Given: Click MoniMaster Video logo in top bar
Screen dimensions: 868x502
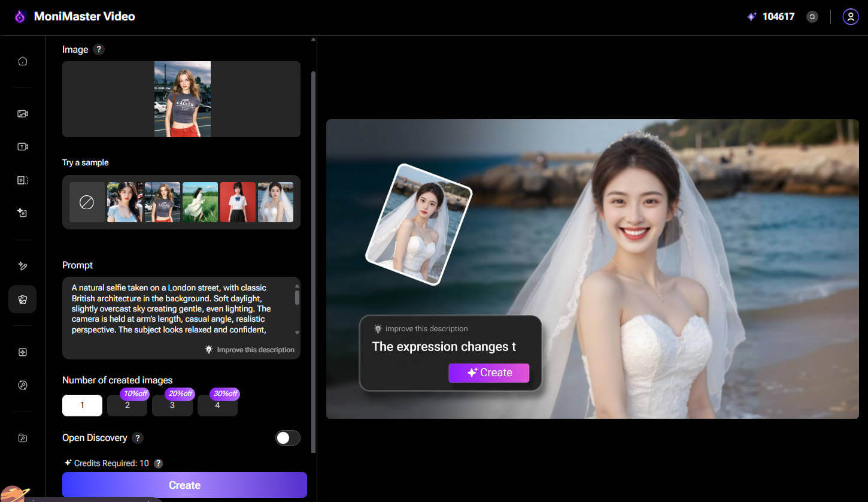Looking at the screenshot, I should tap(72, 17).
